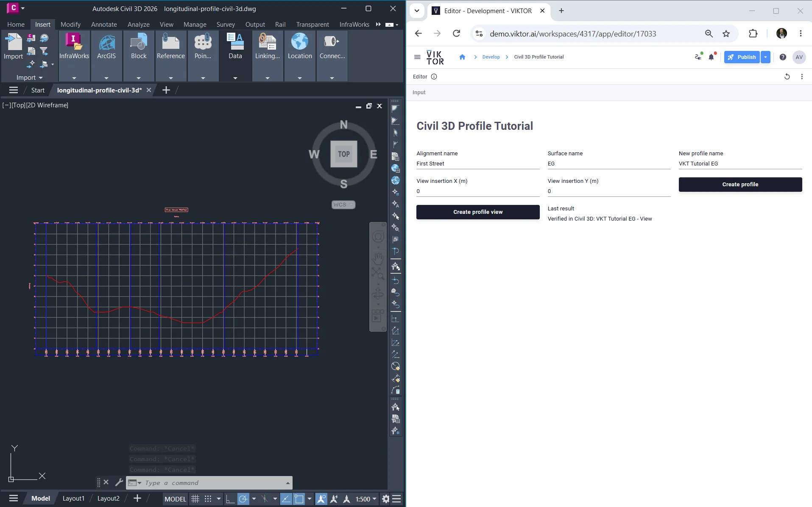The height and width of the screenshot is (507, 812).
Task: Switch to the Start drawing tab
Action: tap(38, 90)
